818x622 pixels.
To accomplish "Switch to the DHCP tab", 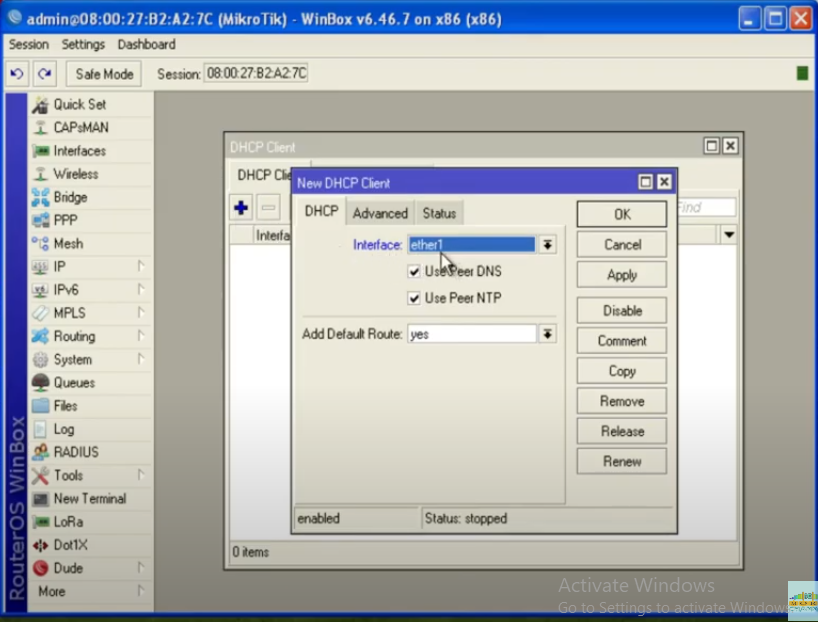I will click(x=321, y=211).
